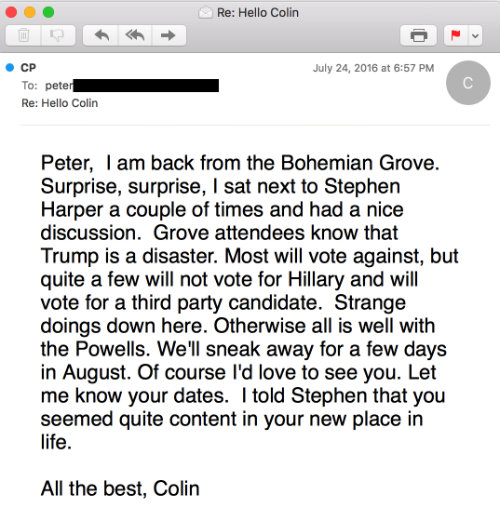The width and height of the screenshot is (500, 508).
Task: Click the blue unread dot indicator
Action: click(10, 67)
